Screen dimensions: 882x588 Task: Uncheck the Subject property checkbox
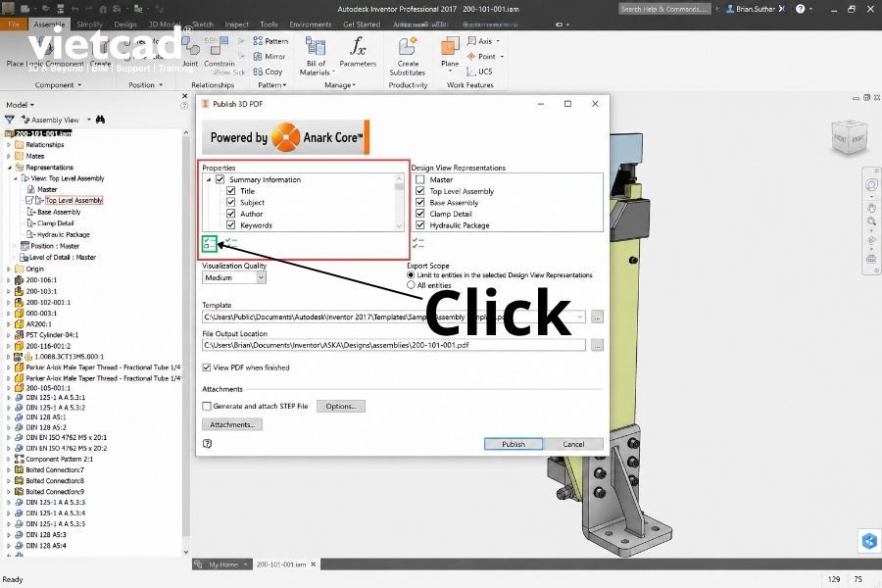coord(230,202)
